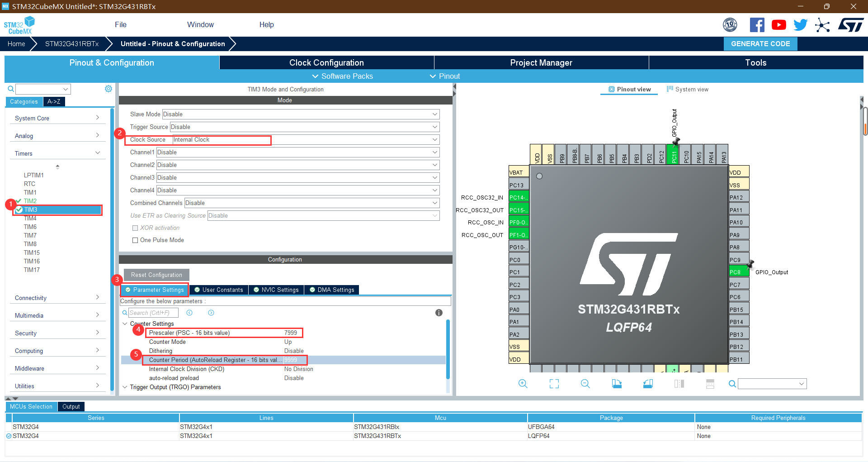Expand the Trigger Output (TRGO) Parameters section
Screen dimensions: 868x462
tap(125, 387)
